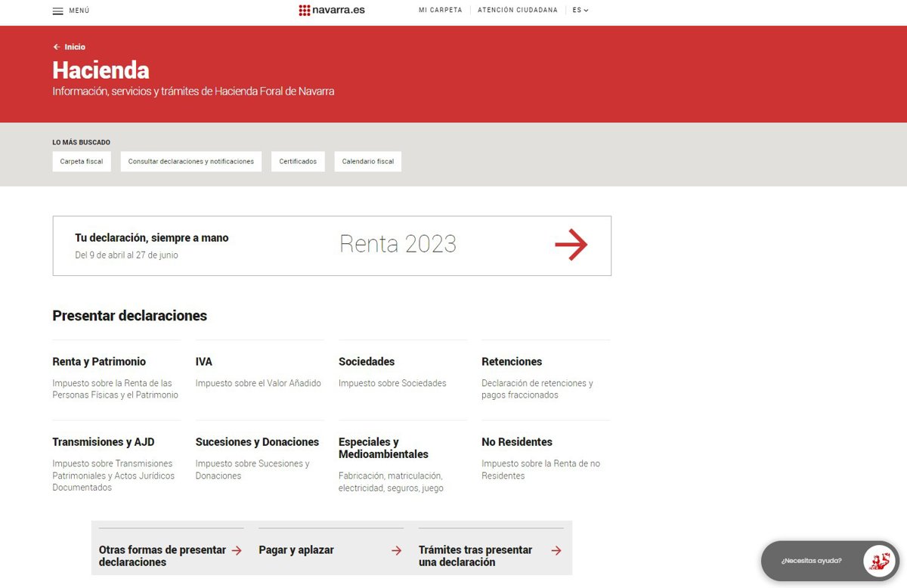This screenshot has width=907, height=588.
Task: Select the Carpeta fiscal quick link
Action: pyautogui.click(x=82, y=162)
